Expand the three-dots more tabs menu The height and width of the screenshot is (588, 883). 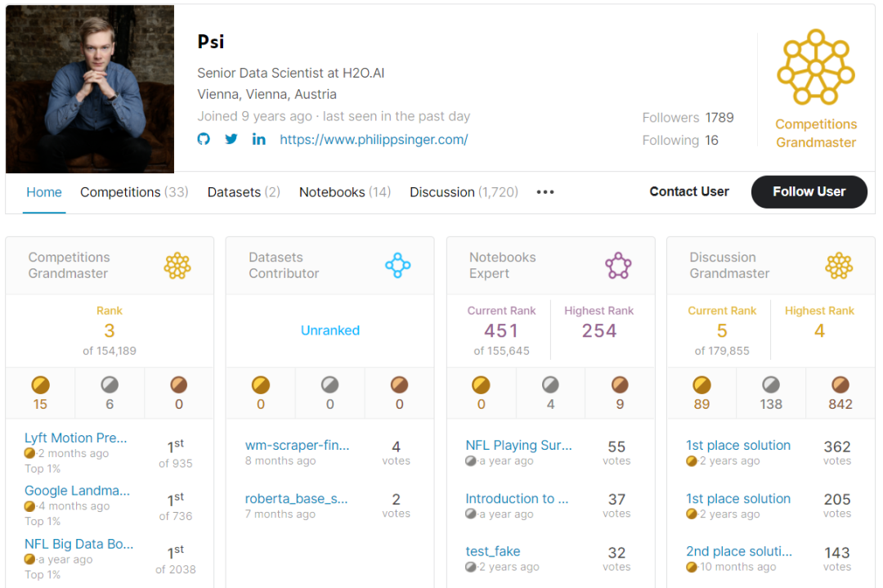[x=545, y=192]
